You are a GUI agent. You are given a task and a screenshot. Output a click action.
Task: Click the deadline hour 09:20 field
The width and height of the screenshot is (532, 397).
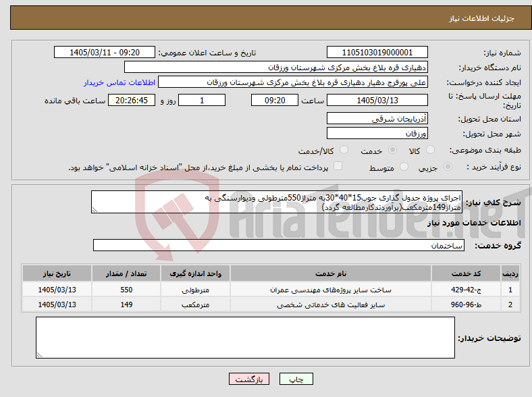coord(275,100)
